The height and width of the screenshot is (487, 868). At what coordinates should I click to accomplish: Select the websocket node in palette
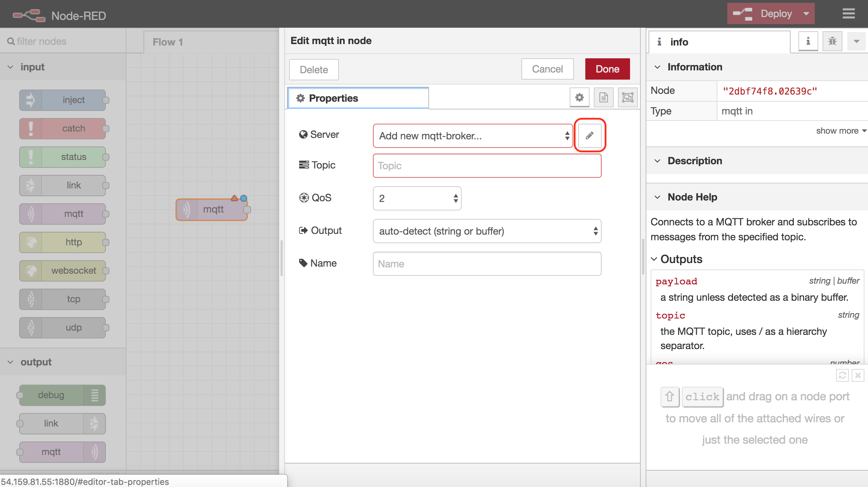click(63, 271)
